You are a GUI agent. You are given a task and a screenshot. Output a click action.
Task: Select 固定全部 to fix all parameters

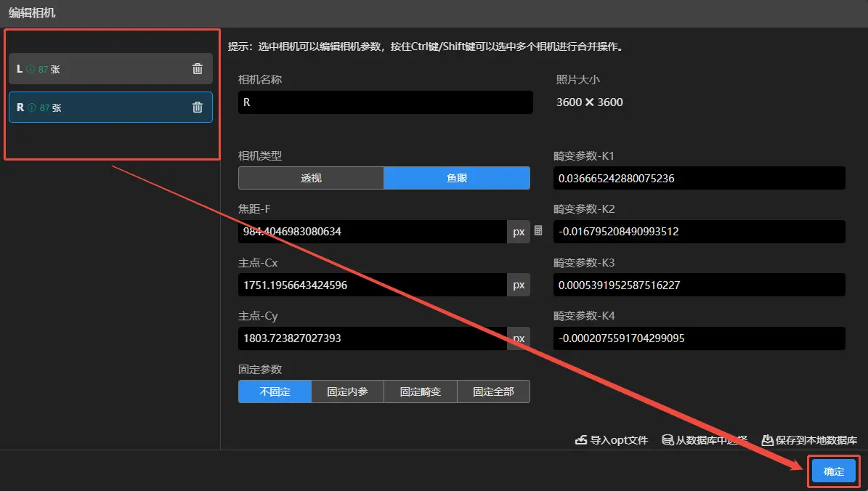click(x=493, y=391)
